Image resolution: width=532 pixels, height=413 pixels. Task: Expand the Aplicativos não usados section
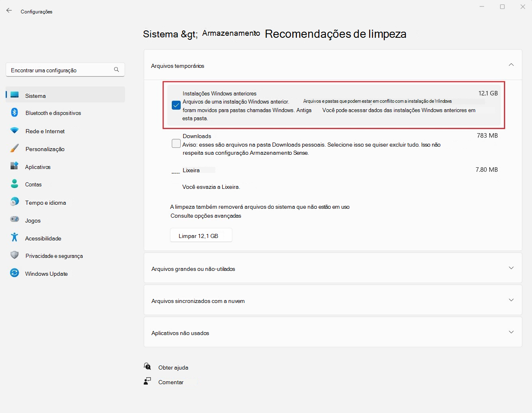click(x=511, y=332)
